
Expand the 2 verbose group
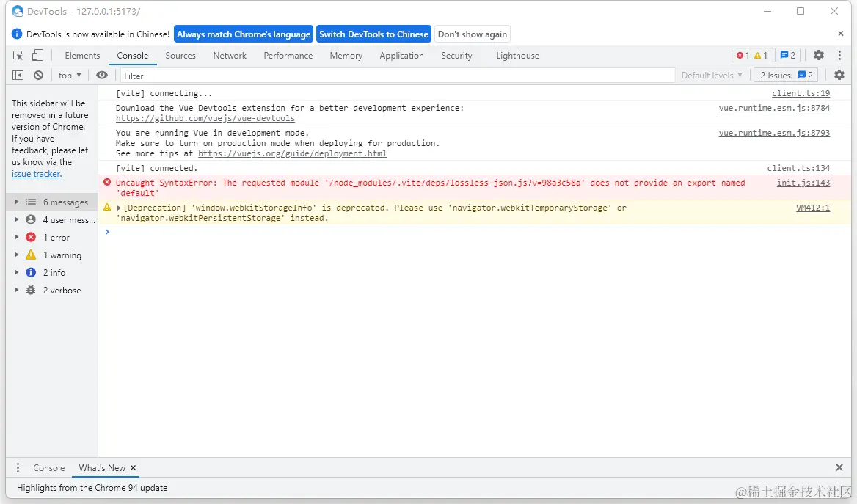tap(16, 290)
